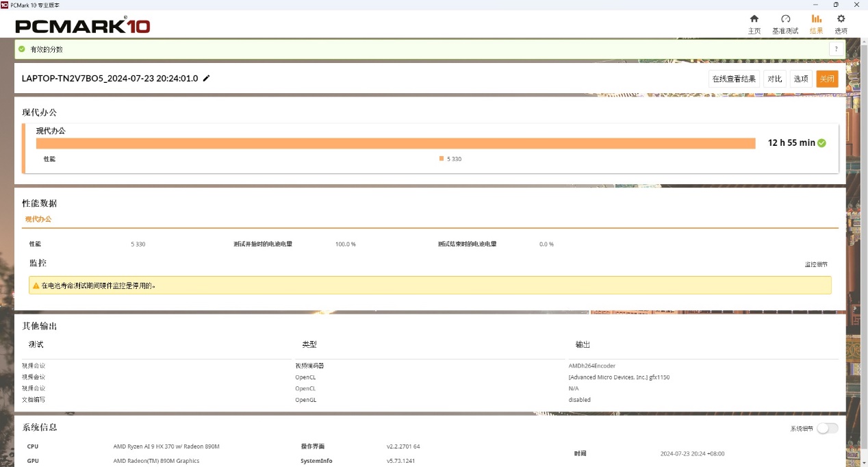The height and width of the screenshot is (467, 868).
Task: Click the disabled output value
Action: tap(580, 399)
